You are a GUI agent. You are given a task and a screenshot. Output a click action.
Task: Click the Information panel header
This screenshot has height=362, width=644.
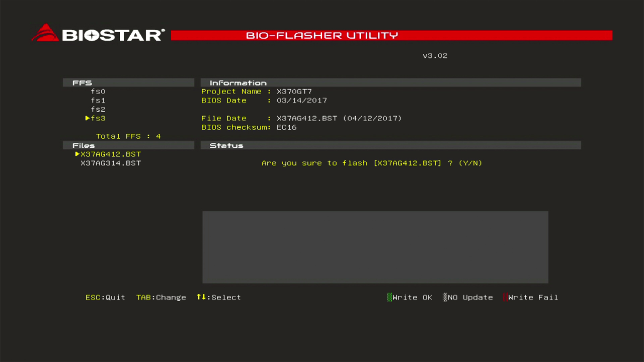pyautogui.click(x=391, y=82)
